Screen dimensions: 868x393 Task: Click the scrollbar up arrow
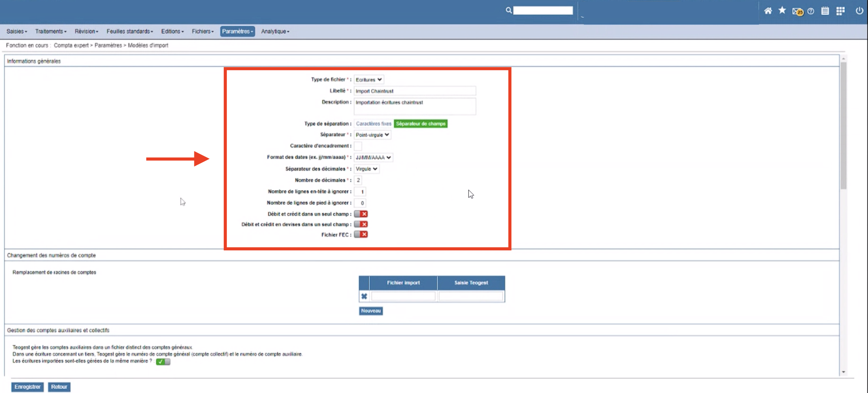pyautogui.click(x=844, y=59)
